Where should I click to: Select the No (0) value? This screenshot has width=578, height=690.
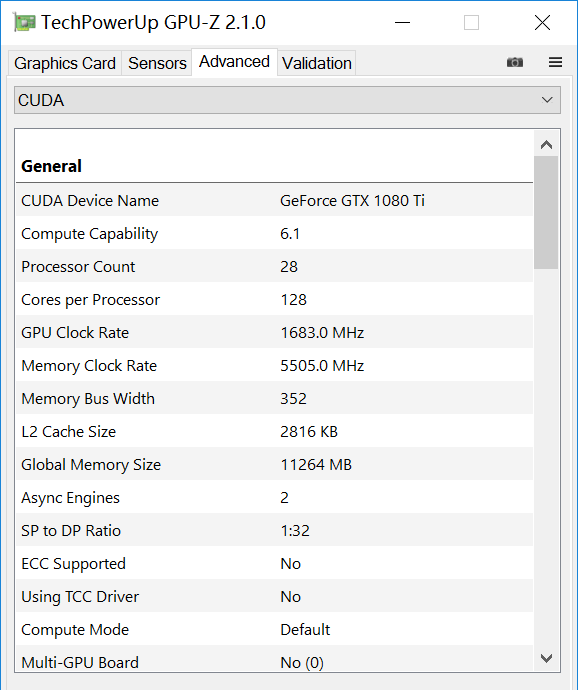click(x=302, y=663)
